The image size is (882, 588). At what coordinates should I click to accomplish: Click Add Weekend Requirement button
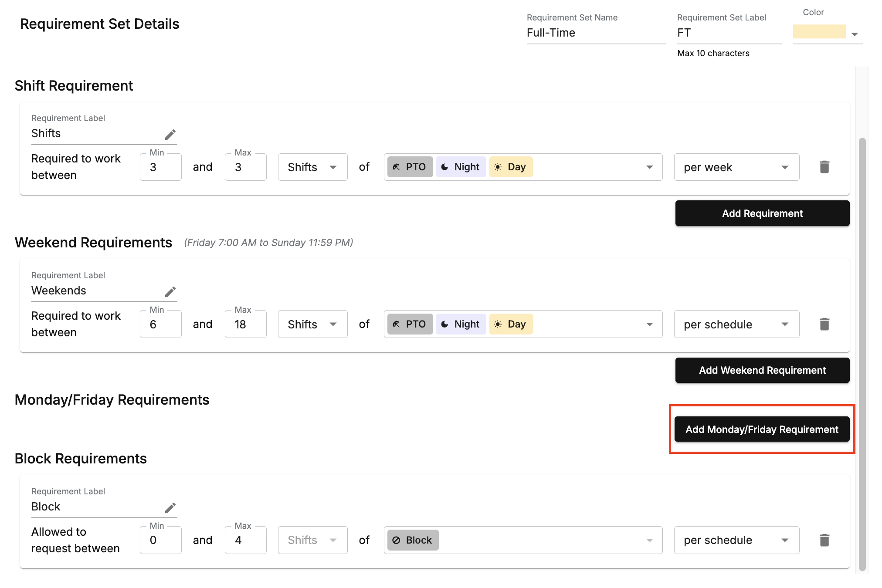[762, 370]
